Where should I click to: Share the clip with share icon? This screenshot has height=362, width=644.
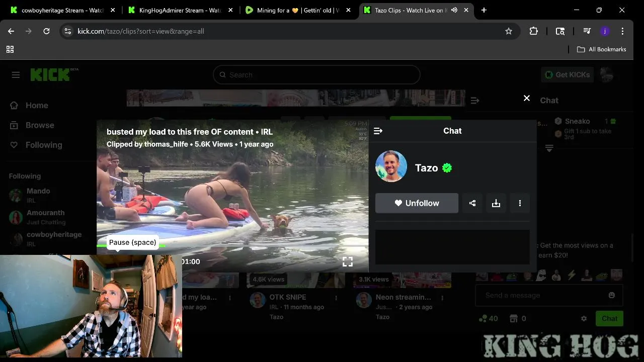click(472, 203)
